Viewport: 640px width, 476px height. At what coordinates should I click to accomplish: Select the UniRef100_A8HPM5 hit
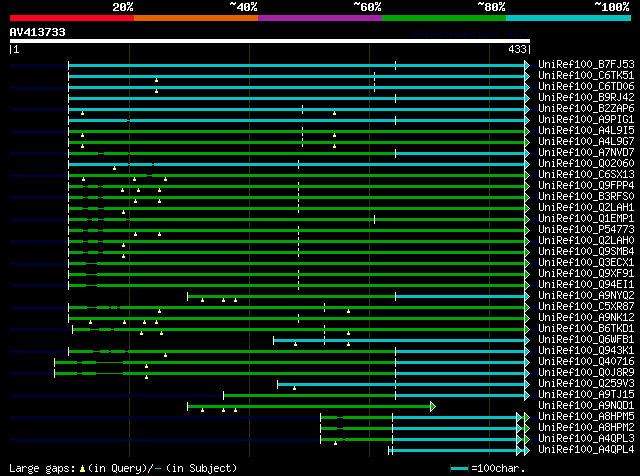pos(586,417)
